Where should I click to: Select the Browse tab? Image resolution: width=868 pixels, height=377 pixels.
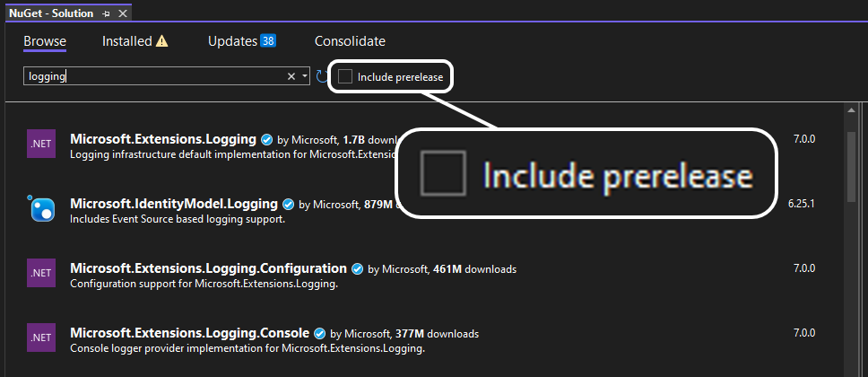pos(45,41)
